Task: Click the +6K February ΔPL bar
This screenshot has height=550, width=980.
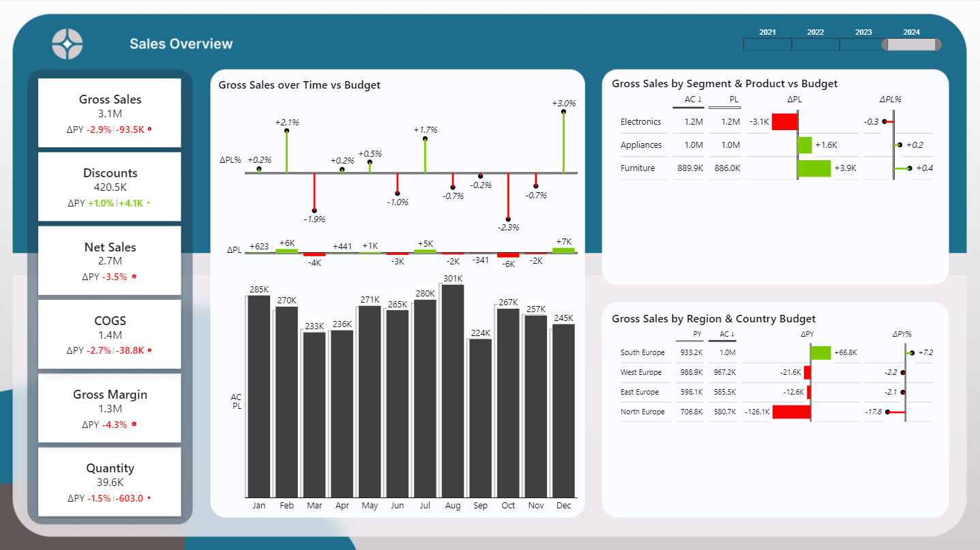Action: click(x=287, y=251)
